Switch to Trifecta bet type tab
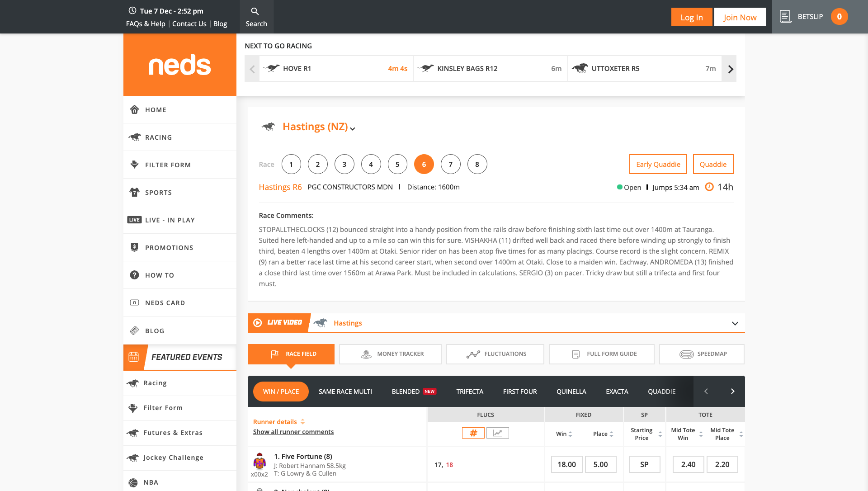Viewport: 868px width, 491px height. click(470, 392)
